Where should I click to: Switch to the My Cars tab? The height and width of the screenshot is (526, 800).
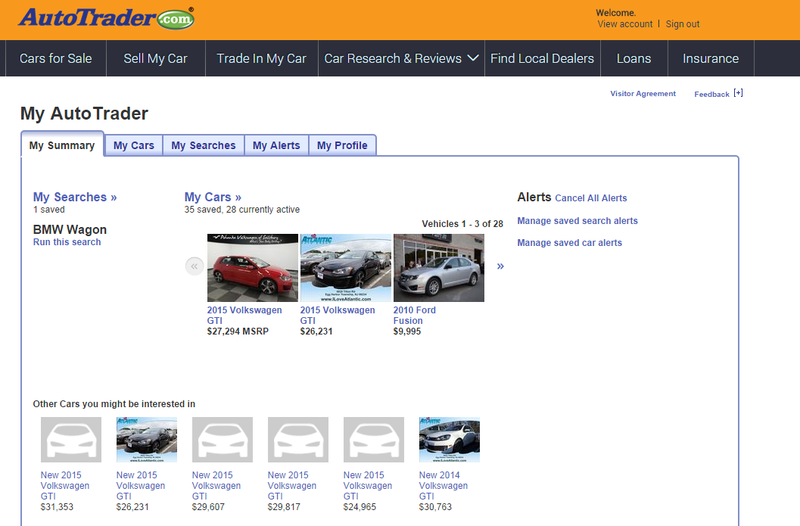(134, 145)
